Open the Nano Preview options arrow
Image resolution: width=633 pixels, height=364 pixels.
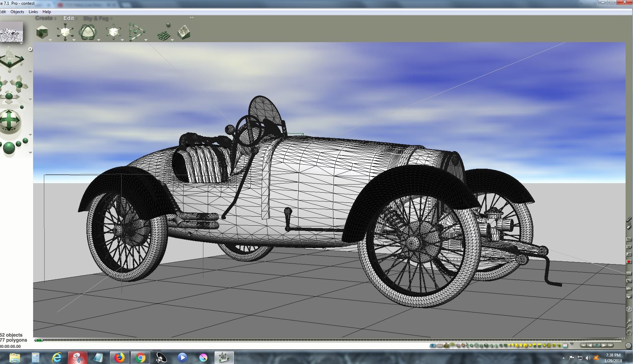(x=21, y=44)
